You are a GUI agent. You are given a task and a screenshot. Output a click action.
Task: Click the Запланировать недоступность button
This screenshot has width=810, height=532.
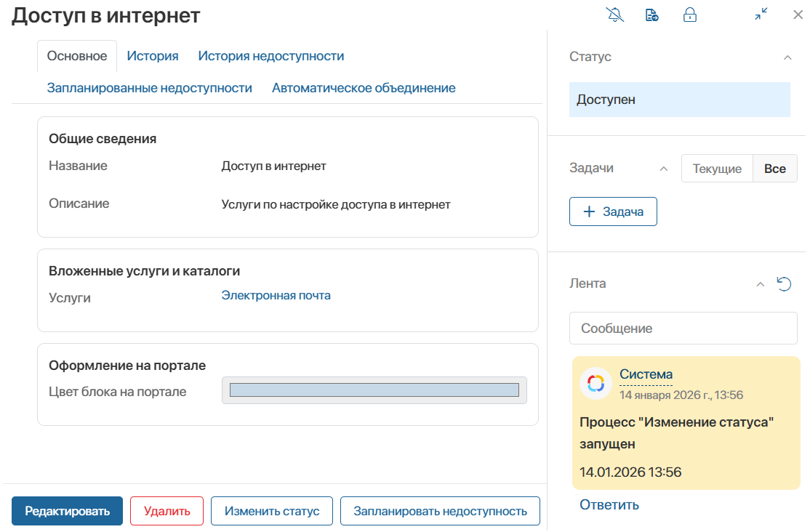pos(440,511)
